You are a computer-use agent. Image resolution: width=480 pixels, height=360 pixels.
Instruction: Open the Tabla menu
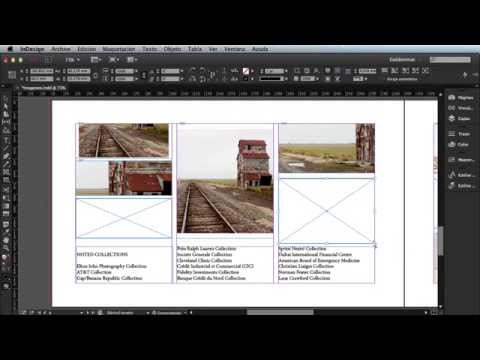(x=195, y=49)
